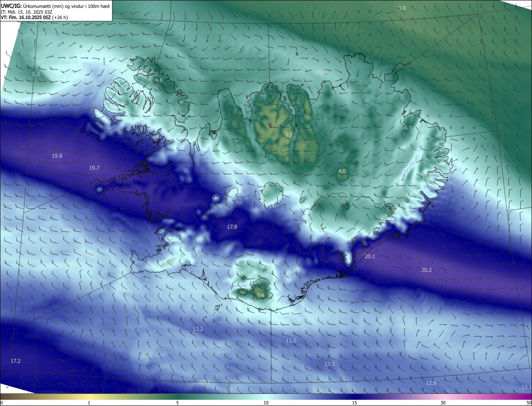Click the 5.3 value label

[x=390, y=210]
